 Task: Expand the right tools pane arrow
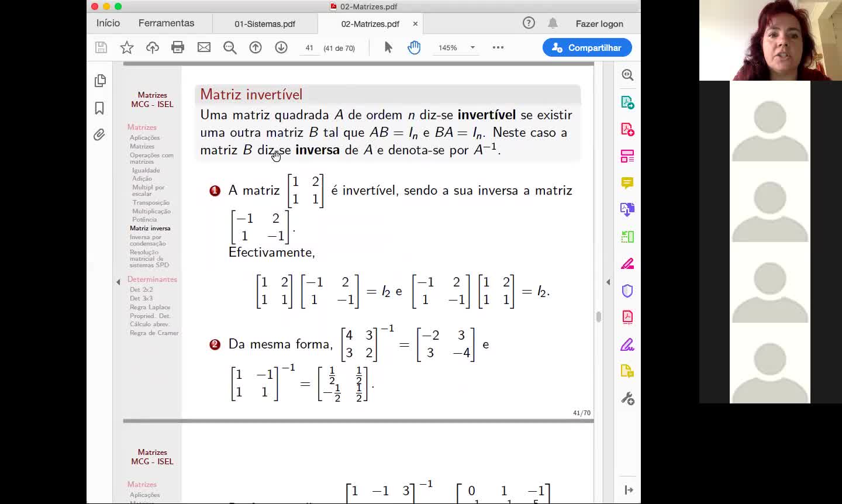pyautogui.click(x=629, y=490)
